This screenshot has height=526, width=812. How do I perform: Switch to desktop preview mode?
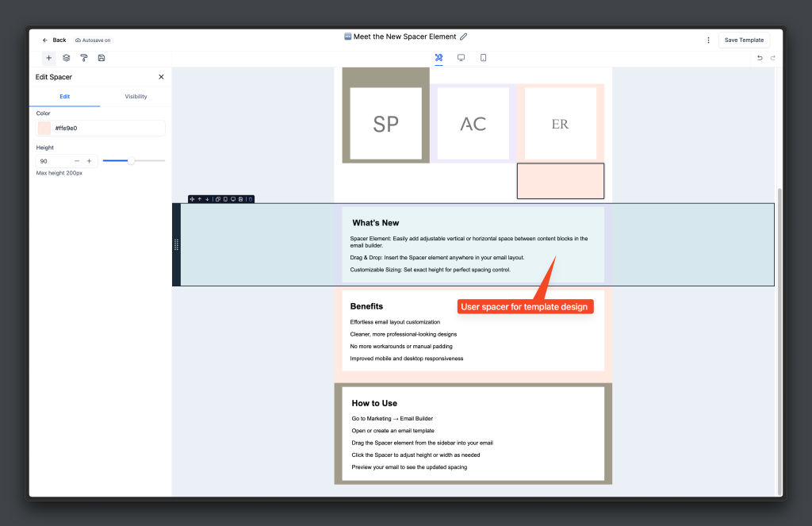click(x=461, y=58)
